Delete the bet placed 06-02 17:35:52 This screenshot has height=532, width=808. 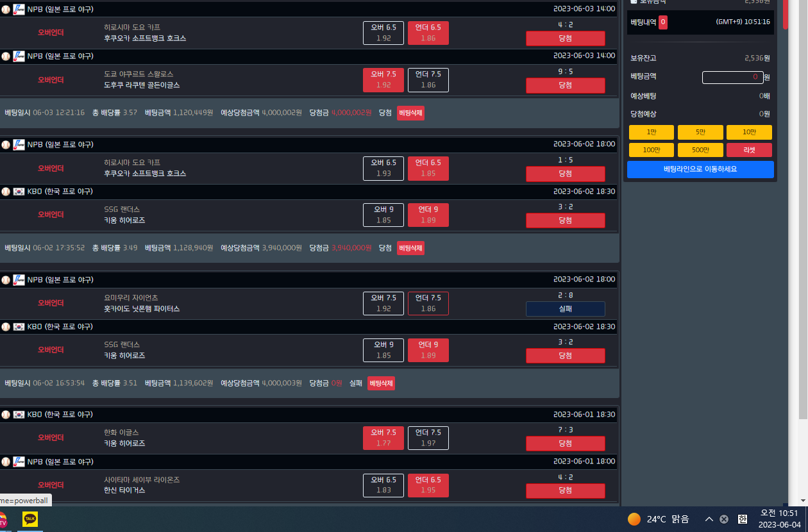[410, 247]
